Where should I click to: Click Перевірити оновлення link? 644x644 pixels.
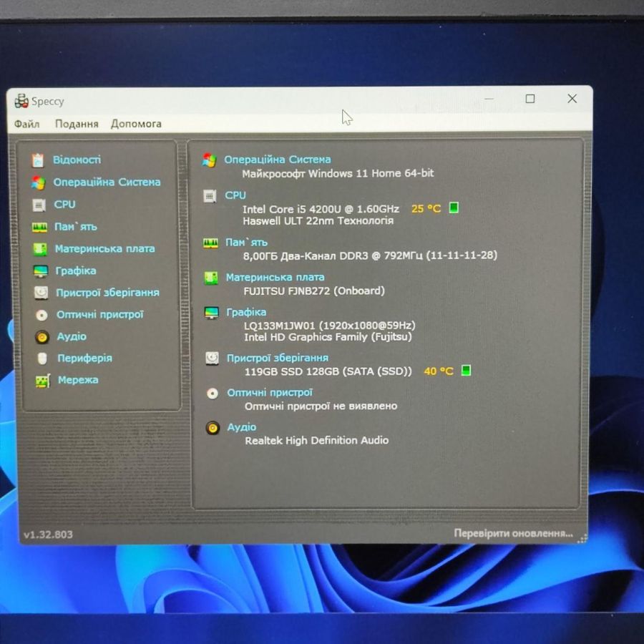tap(513, 534)
